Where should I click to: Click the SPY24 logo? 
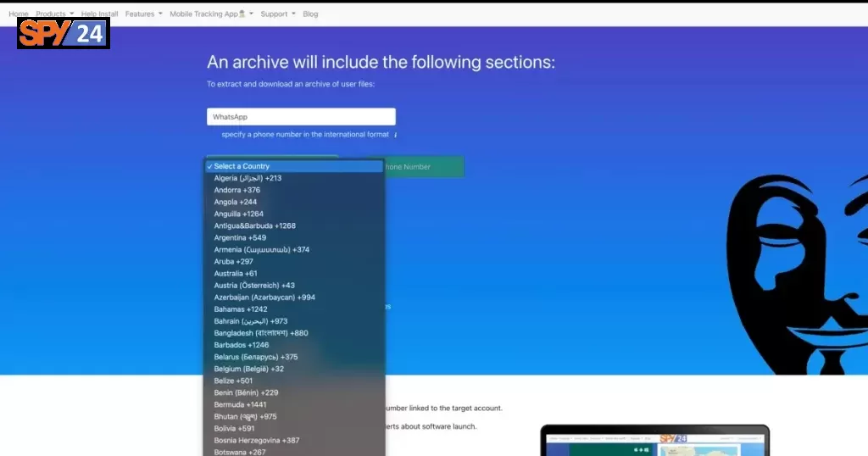[x=64, y=33]
